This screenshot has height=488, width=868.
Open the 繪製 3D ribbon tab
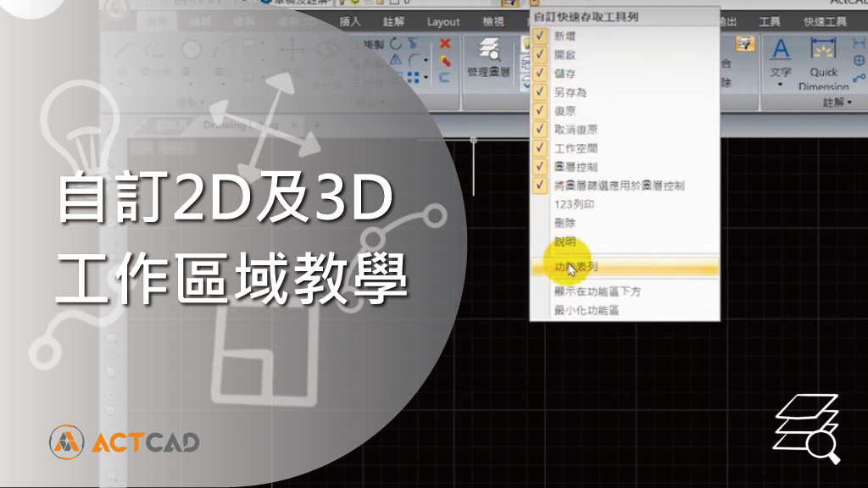[x=298, y=21]
